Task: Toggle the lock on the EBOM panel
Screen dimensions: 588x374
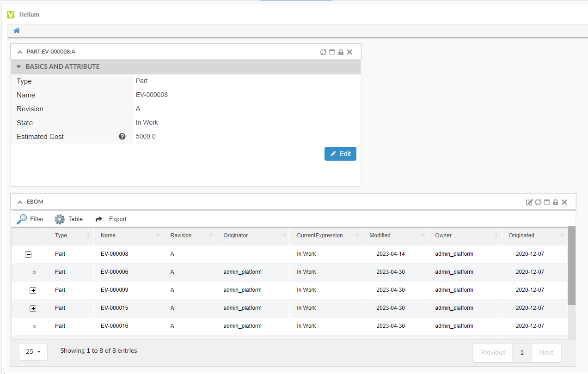Action: pos(556,202)
